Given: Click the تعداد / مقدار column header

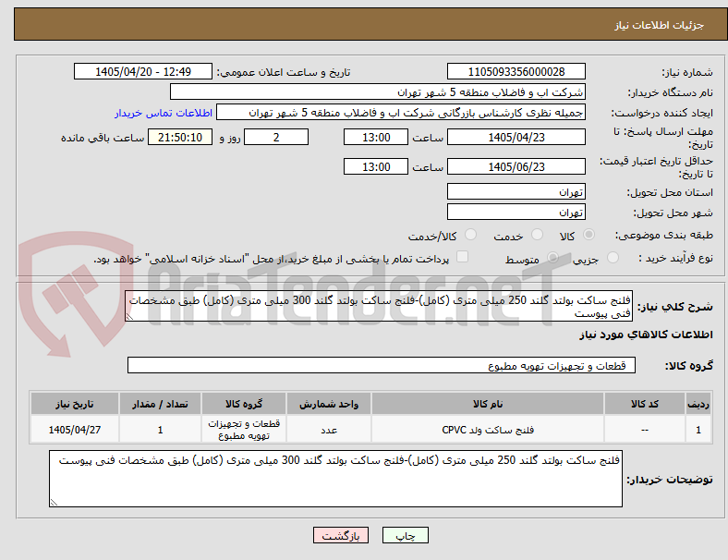Looking at the screenshot, I should (x=160, y=404).
